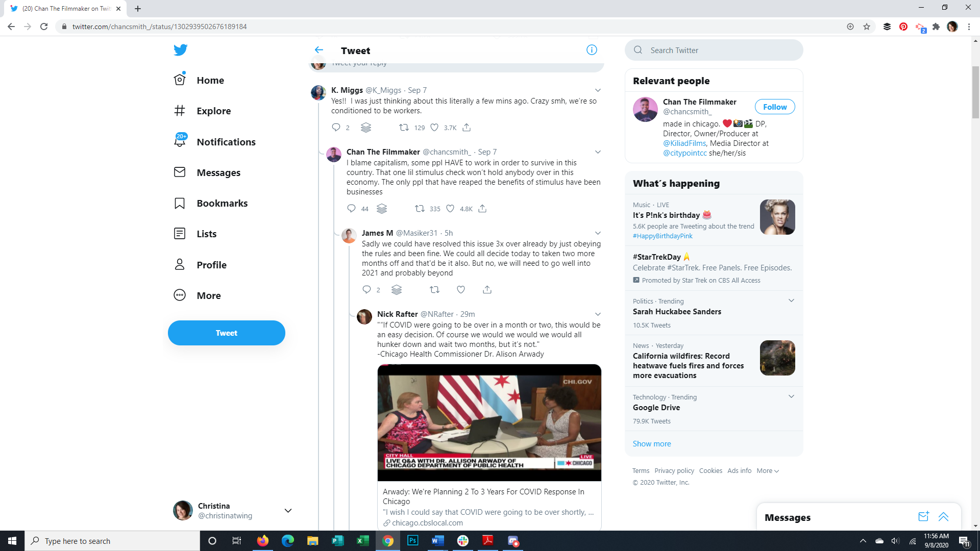980x551 pixels.
Task: Expand the Messages drawer with double chevron
Action: [x=943, y=517]
